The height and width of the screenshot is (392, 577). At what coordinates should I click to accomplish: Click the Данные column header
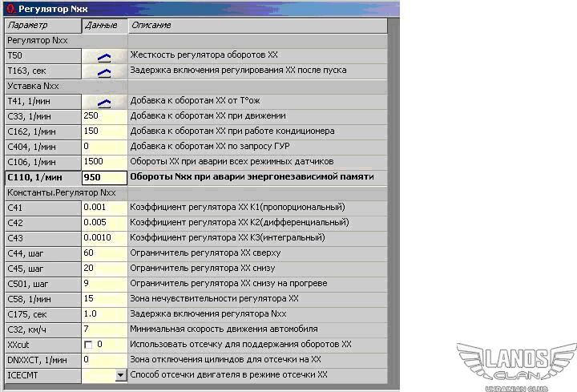[104, 26]
